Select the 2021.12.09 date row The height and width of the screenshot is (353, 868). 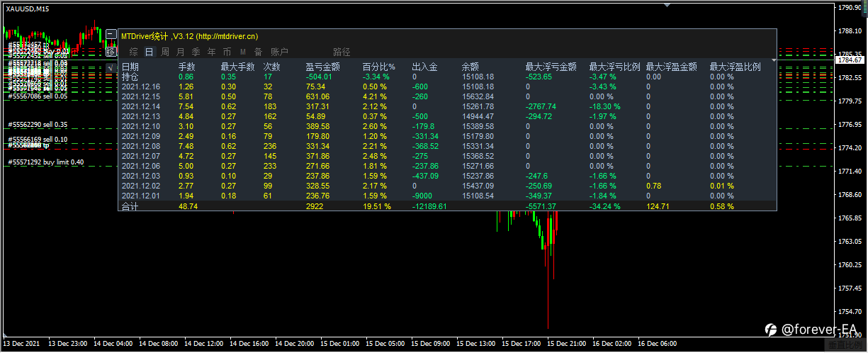pos(141,136)
